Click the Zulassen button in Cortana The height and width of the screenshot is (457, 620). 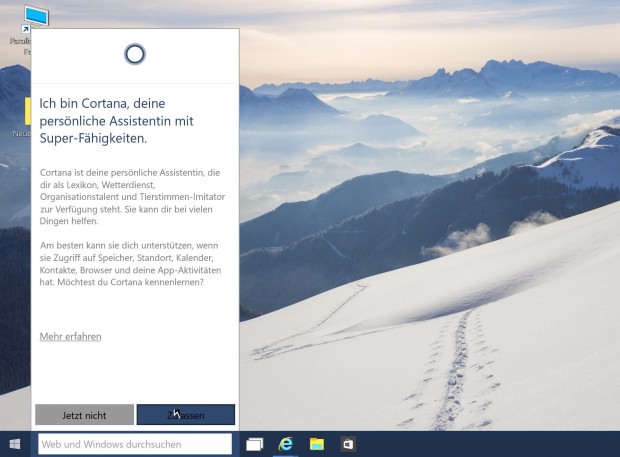coord(185,415)
